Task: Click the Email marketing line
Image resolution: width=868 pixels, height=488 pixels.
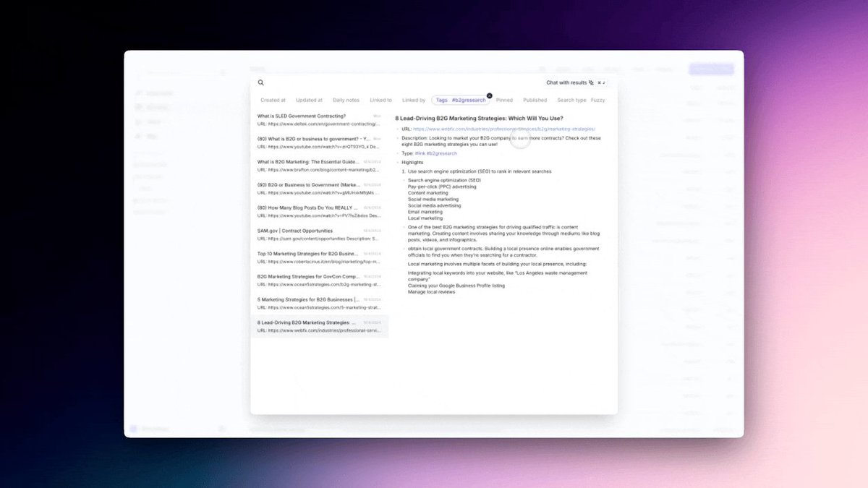Action: point(425,212)
